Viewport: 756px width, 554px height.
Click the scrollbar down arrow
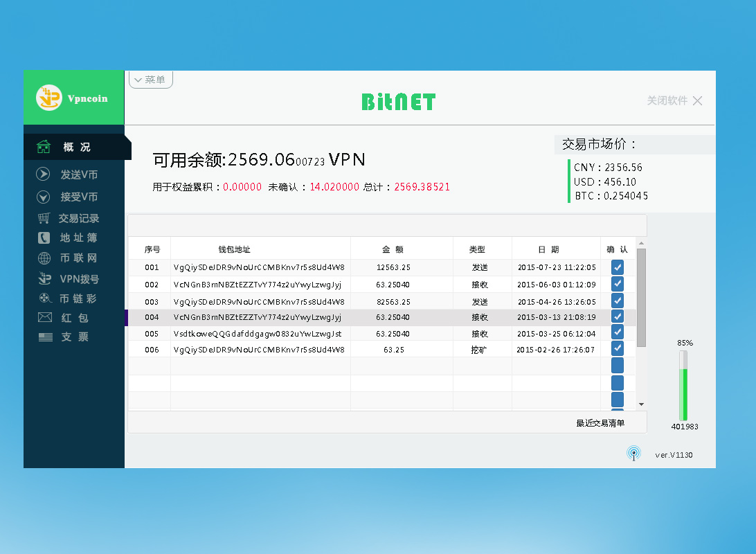(641, 404)
